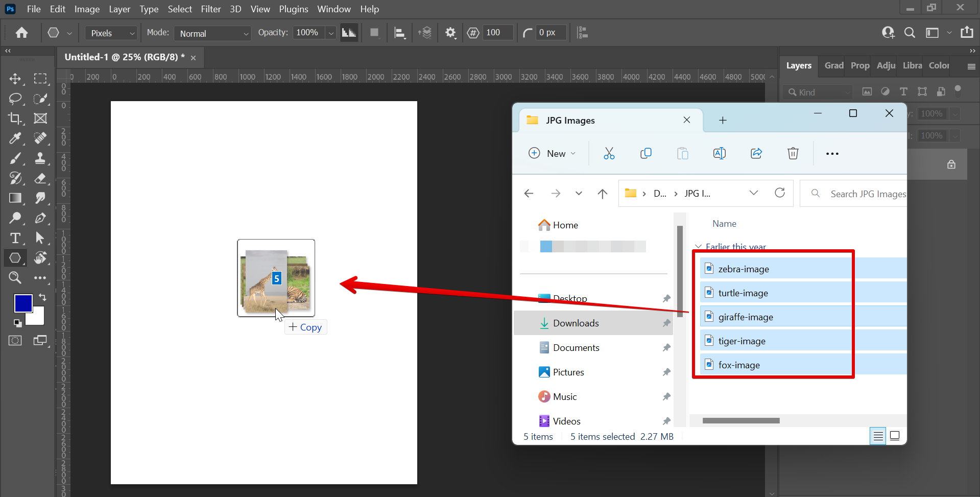Select the Crop tool

coord(15,118)
